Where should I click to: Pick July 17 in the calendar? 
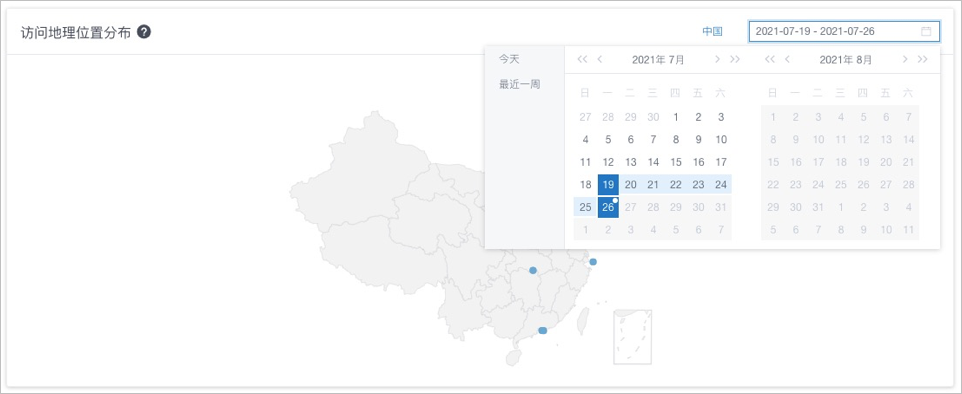click(x=721, y=162)
